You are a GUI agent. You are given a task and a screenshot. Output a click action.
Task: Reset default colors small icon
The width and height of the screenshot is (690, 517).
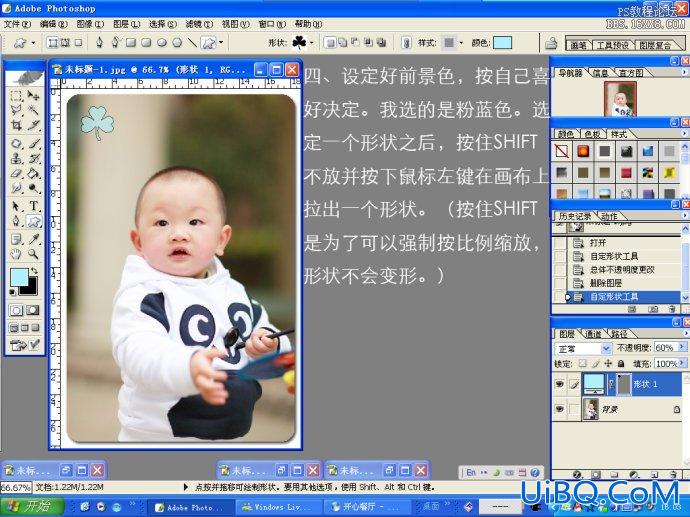12,292
